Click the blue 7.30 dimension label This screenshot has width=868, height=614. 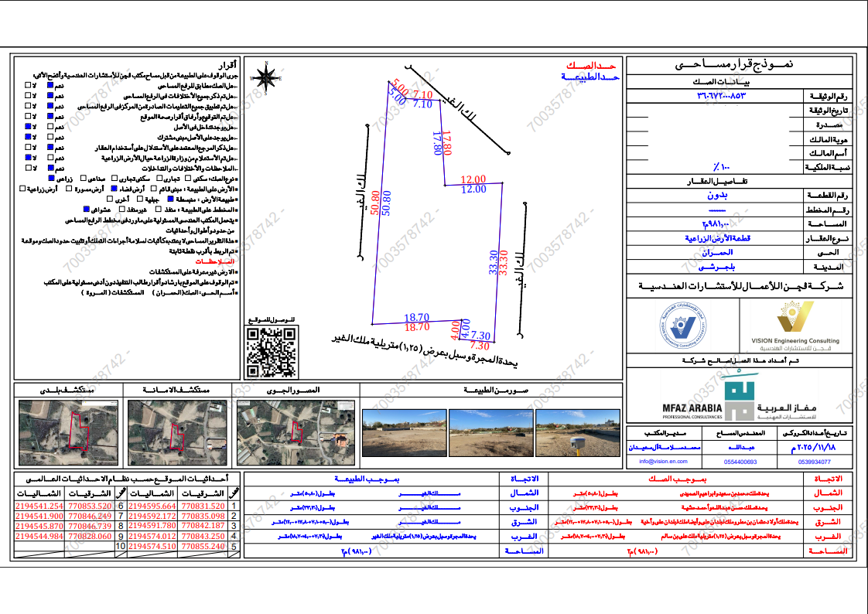coord(480,336)
